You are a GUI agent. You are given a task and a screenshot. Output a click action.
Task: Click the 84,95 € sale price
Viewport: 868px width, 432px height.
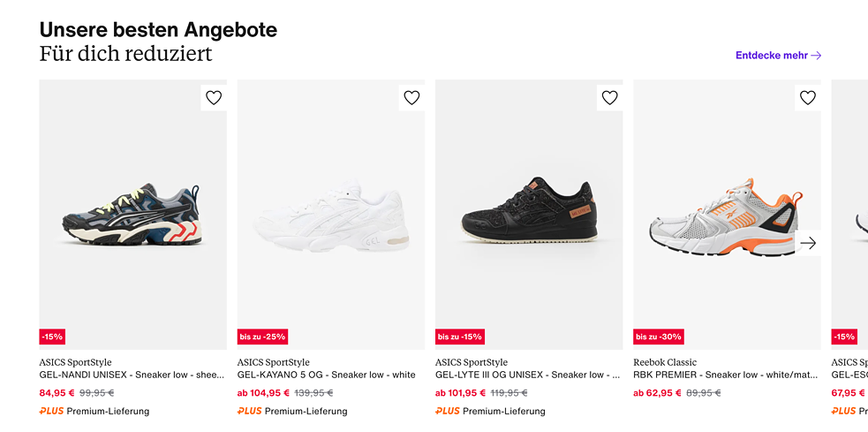point(57,393)
